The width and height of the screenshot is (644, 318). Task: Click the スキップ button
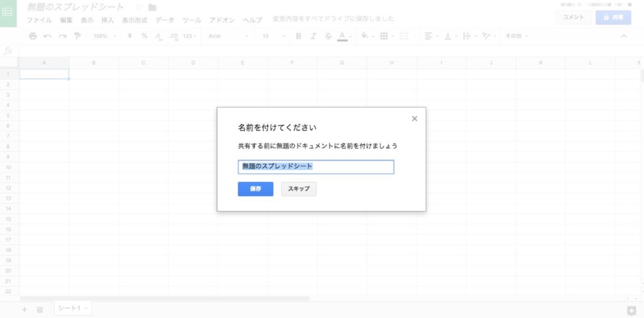[299, 190]
